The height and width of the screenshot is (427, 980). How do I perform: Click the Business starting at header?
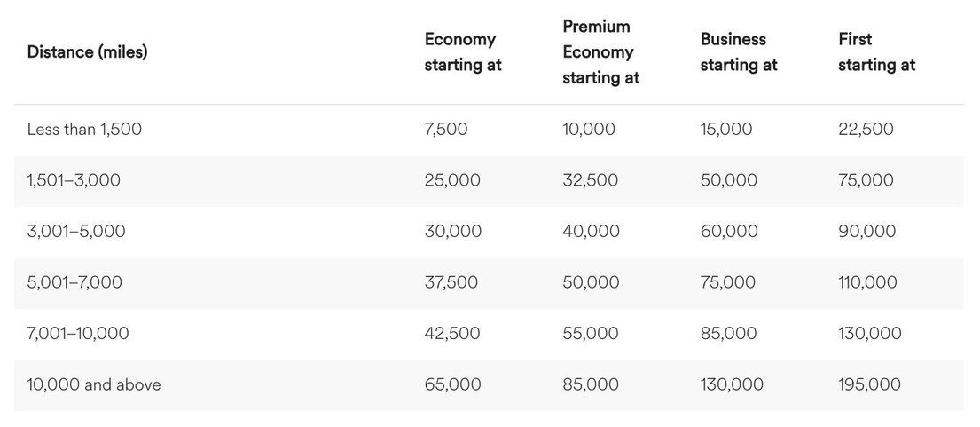click(x=739, y=52)
